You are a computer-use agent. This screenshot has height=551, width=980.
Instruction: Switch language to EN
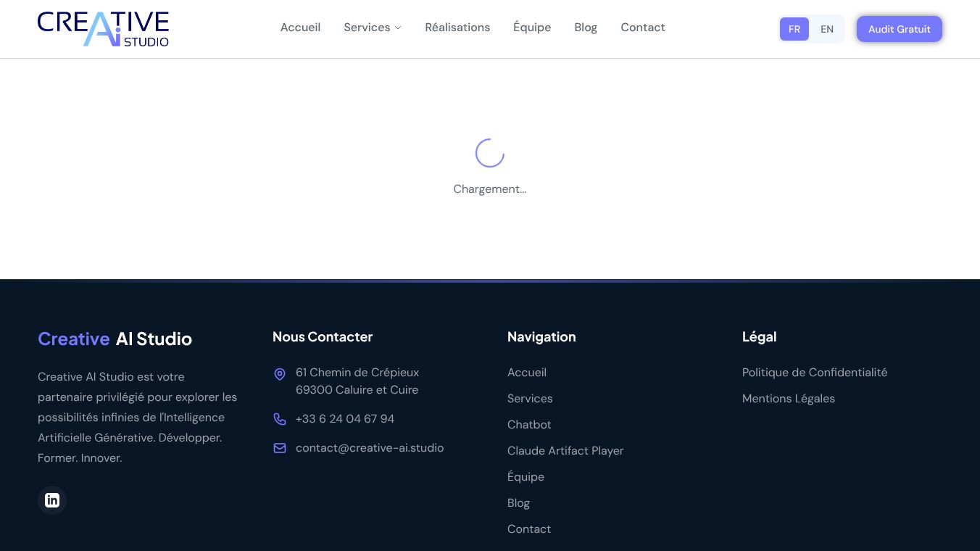827,29
